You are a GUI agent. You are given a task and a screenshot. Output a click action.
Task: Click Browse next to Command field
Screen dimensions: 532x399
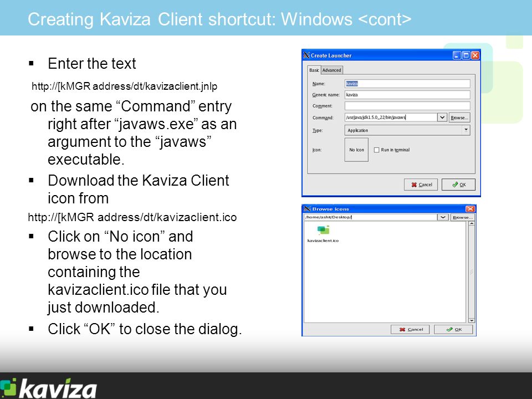pyautogui.click(x=459, y=117)
